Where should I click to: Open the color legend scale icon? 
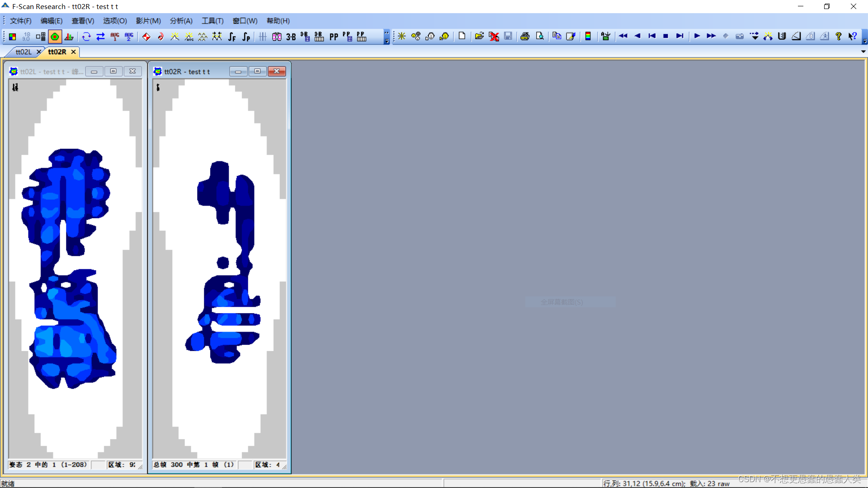(588, 36)
